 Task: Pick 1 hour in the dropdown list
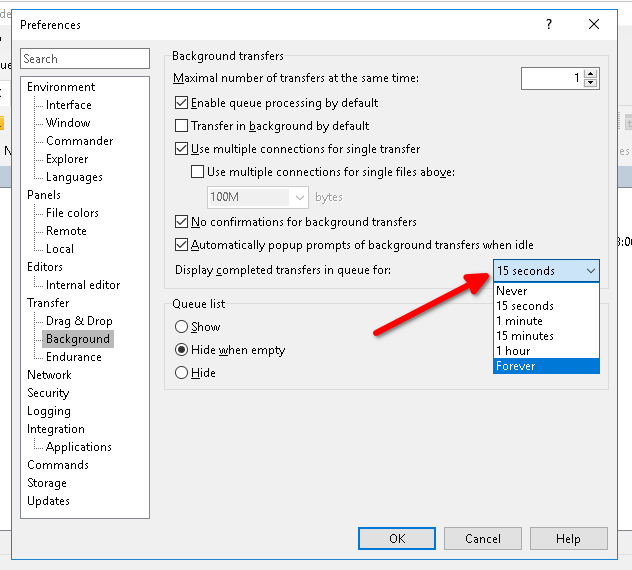coord(546,351)
